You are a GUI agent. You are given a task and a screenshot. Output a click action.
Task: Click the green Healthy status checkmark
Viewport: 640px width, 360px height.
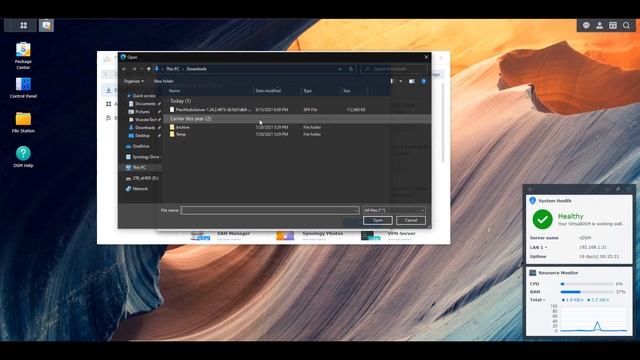542,220
